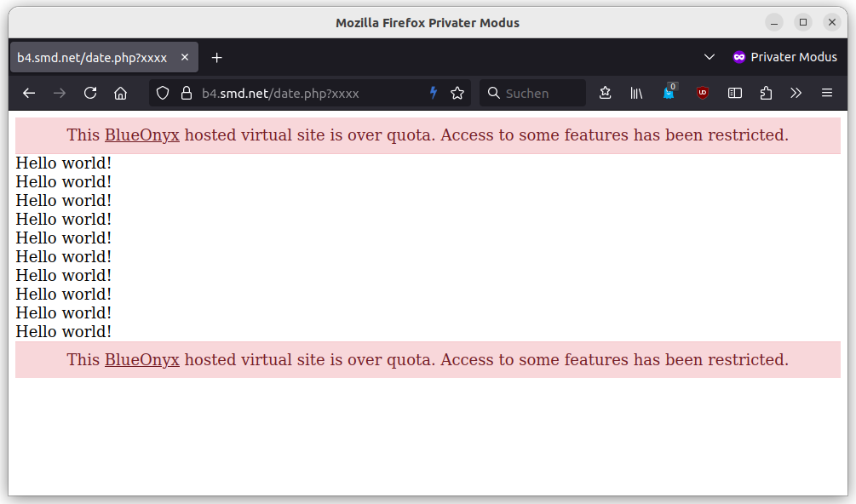856x504 pixels.
Task: Focus the URL address bar field
Action: [x=309, y=94]
